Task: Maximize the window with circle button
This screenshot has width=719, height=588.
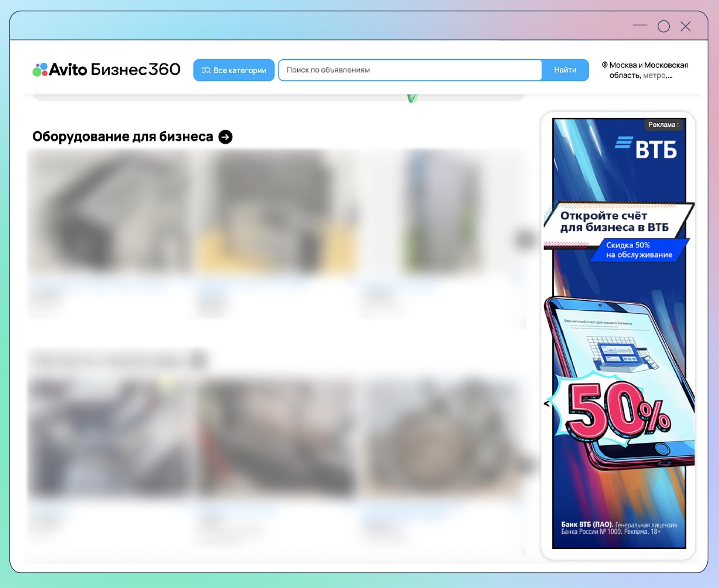Action: coord(664,26)
